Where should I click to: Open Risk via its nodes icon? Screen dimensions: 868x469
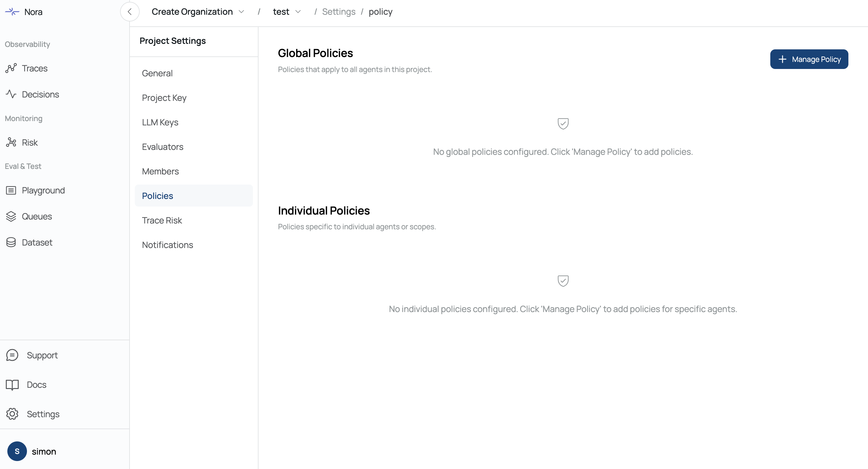tap(11, 142)
